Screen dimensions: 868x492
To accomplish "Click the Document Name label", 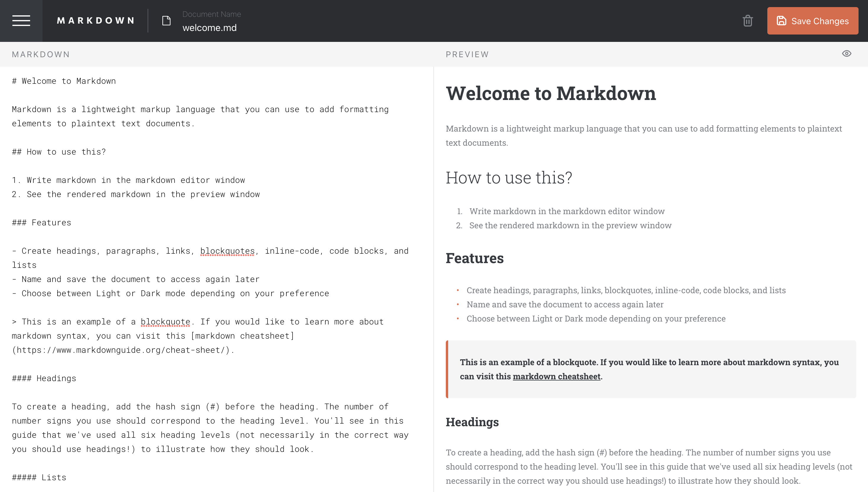I will click(211, 14).
